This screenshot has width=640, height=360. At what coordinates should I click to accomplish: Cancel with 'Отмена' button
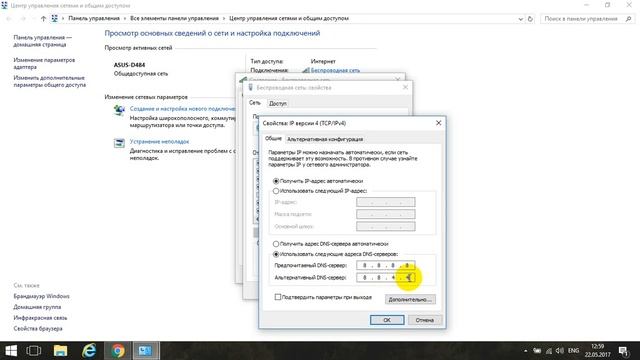[x=424, y=320]
